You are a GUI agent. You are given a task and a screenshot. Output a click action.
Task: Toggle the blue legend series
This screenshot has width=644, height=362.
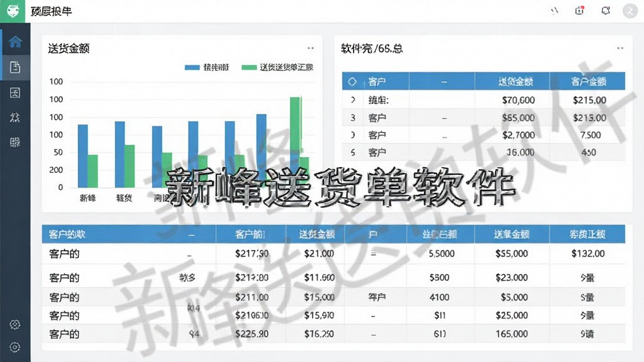pos(206,67)
